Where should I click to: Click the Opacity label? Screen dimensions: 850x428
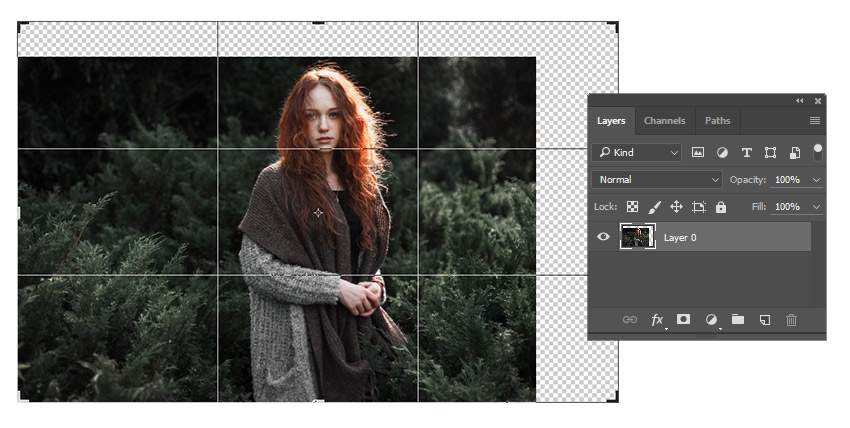click(x=748, y=180)
